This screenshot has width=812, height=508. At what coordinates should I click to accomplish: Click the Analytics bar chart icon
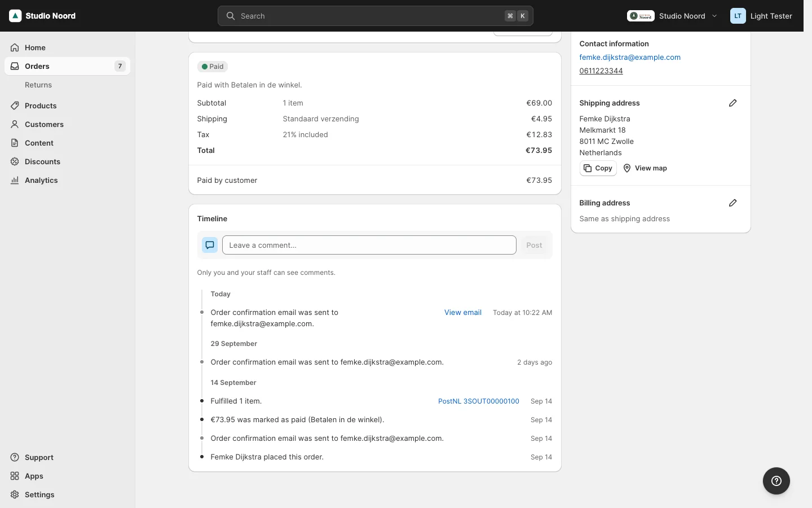15,180
